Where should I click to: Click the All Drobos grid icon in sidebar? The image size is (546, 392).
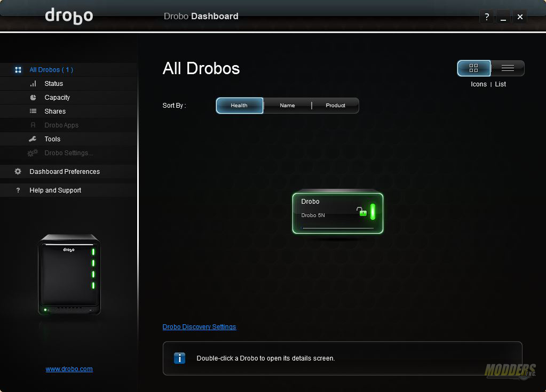pyautogui.click(x=18, y=70)
